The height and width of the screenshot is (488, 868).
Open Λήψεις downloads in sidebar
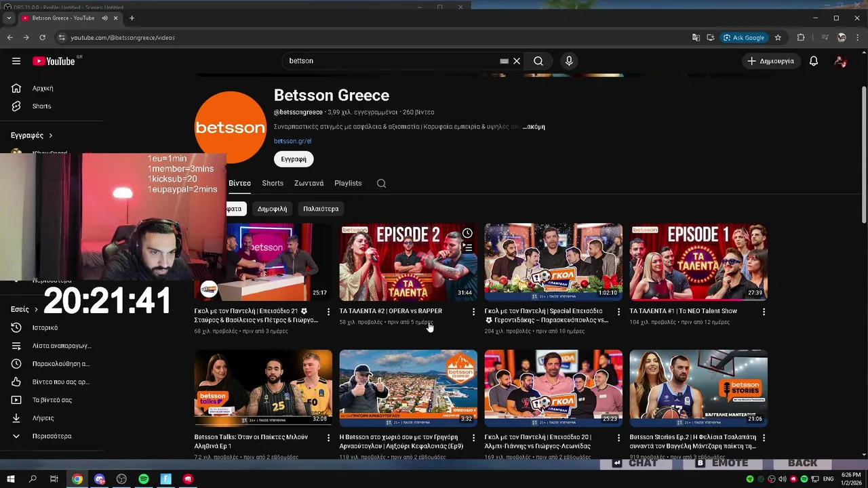(43, 418)
